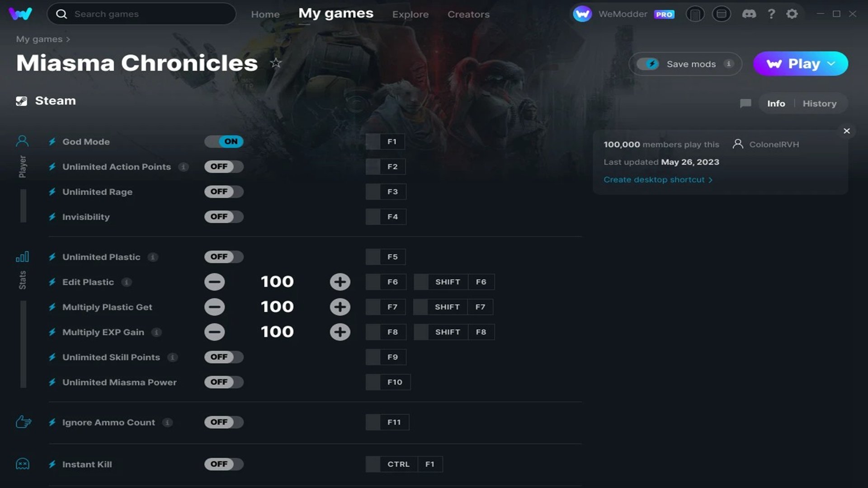Close the info panel with the X button
The image size is (868, 488).
click(x=846, y=131)
